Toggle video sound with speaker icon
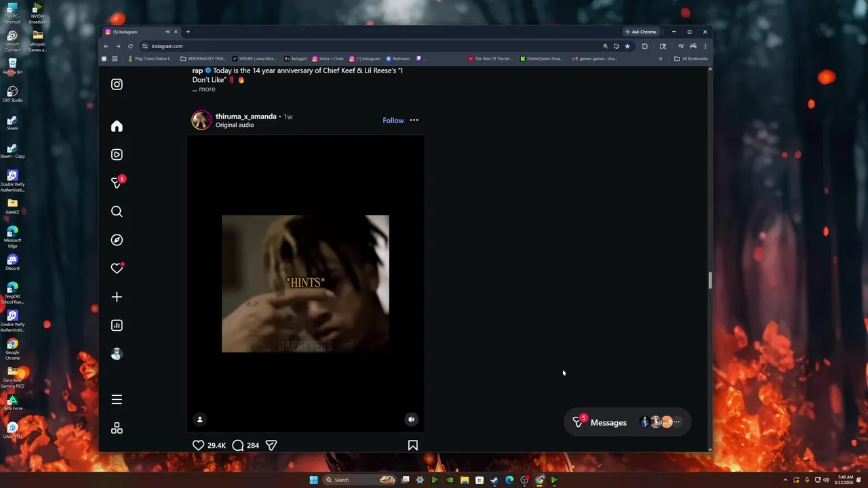 (x=411, y=420)
